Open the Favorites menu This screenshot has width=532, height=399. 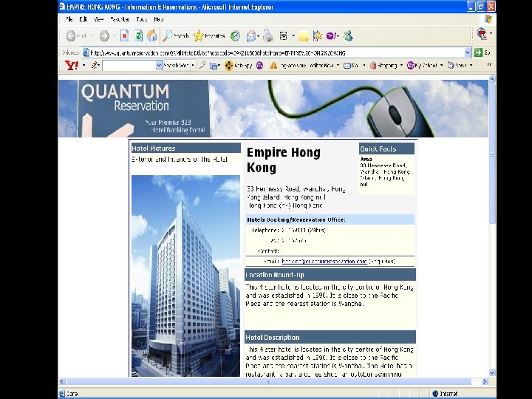click(x=120, y=19)
